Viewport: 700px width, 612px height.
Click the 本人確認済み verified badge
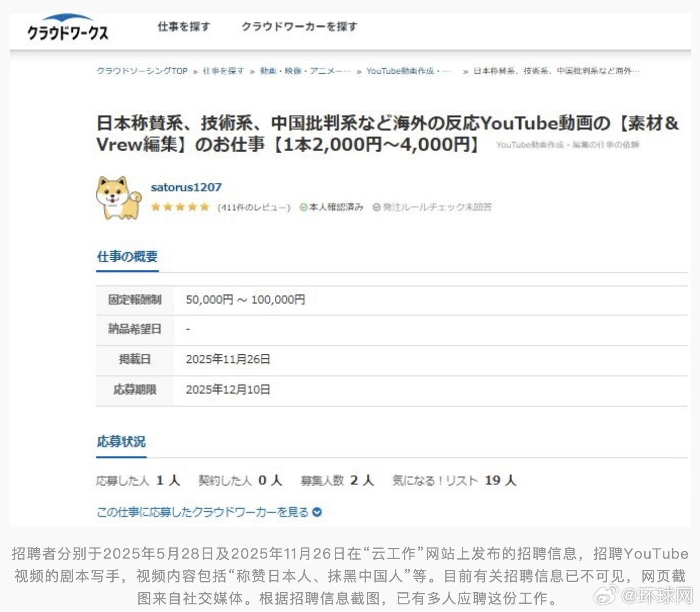click(x=331, y=207)
